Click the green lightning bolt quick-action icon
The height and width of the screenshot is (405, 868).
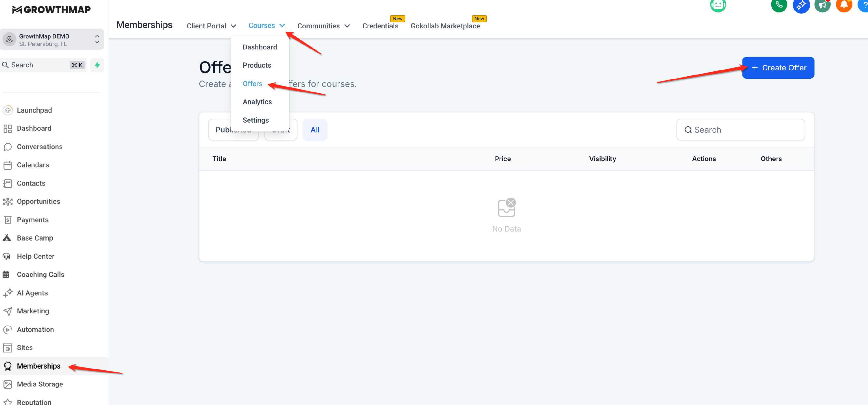point(97,65)
